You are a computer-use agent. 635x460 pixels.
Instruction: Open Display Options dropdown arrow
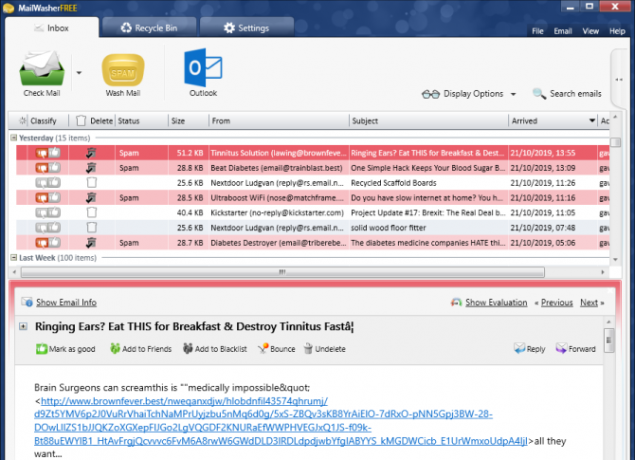pos(513,94)
